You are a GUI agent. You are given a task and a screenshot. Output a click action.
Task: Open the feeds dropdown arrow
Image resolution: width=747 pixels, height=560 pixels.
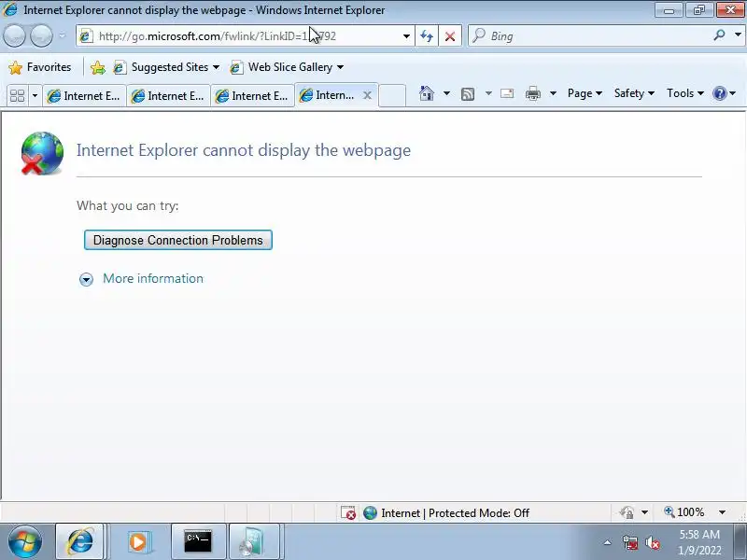[488, 93]
